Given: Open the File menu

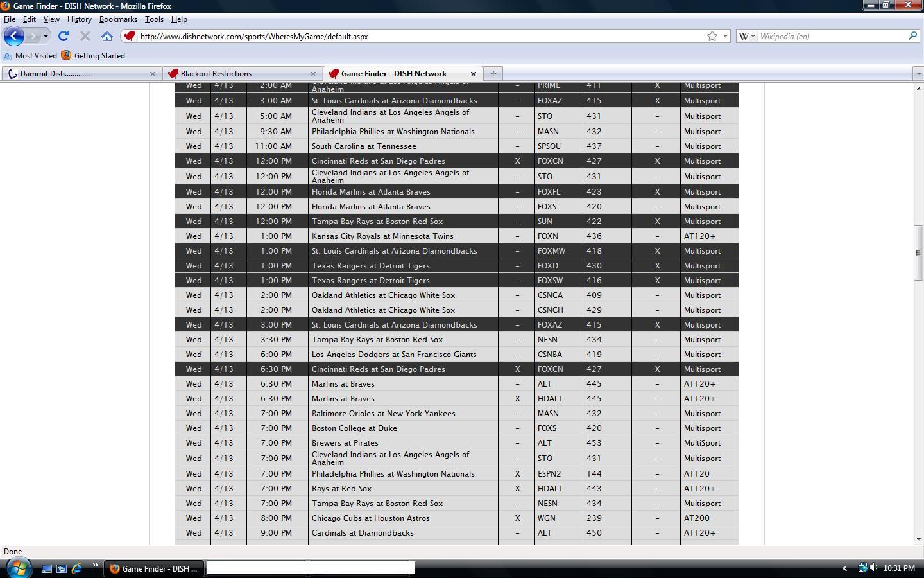Looking at the screenshot, I should tap(10, 19).
